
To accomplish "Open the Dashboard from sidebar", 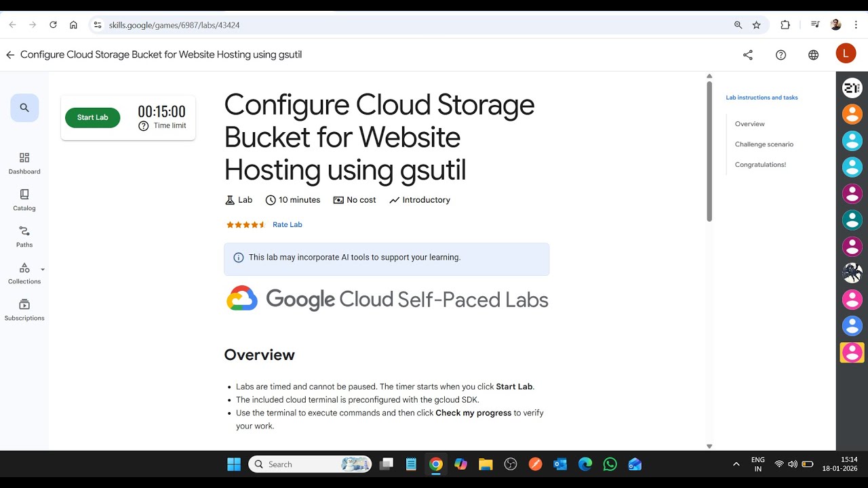I will 24,163.
